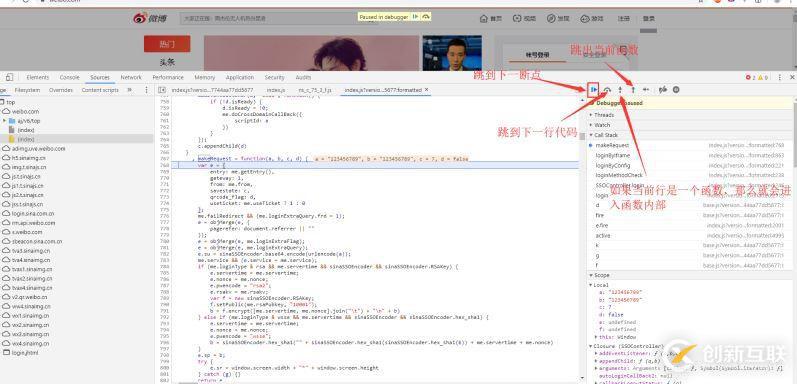Show more navigator tabs chevron
The width and height of the screenshot is (797, 384).
pos(130,90)
